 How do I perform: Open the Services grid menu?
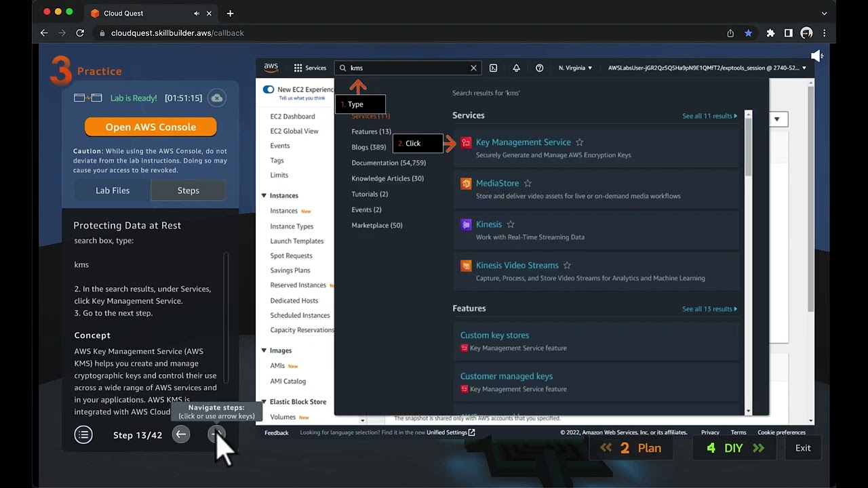(x=310, y=68)
